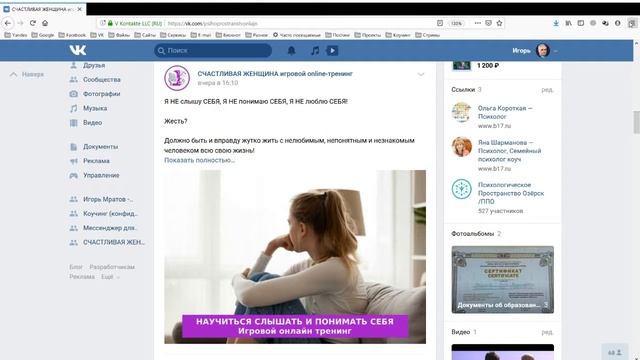This screenshot has height=360, width=640.
Task: Open the music note icon in header
Action: [x=315, y=51]
